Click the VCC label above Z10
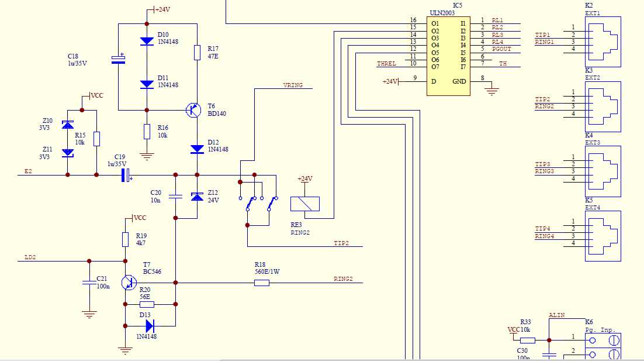 (96, 95)
